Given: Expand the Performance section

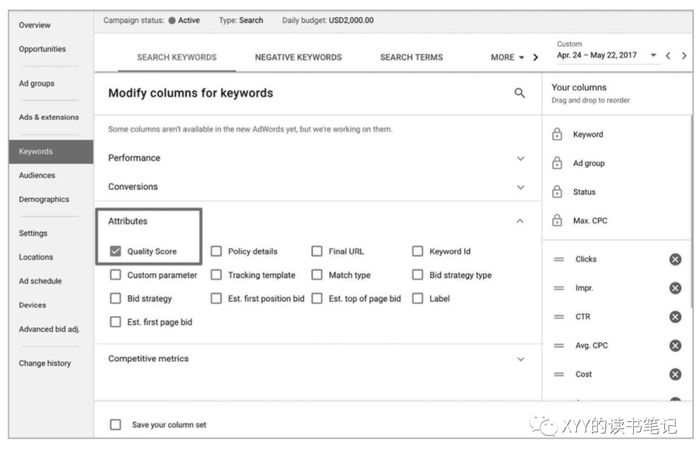Looking at the screenshot, I should pyautogui.click(x=520, y=158).
